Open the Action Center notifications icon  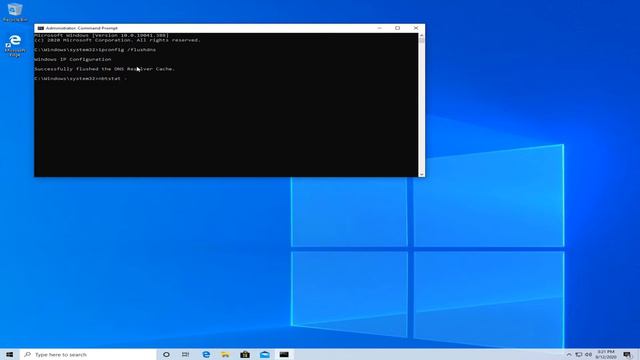click(627, 354)
